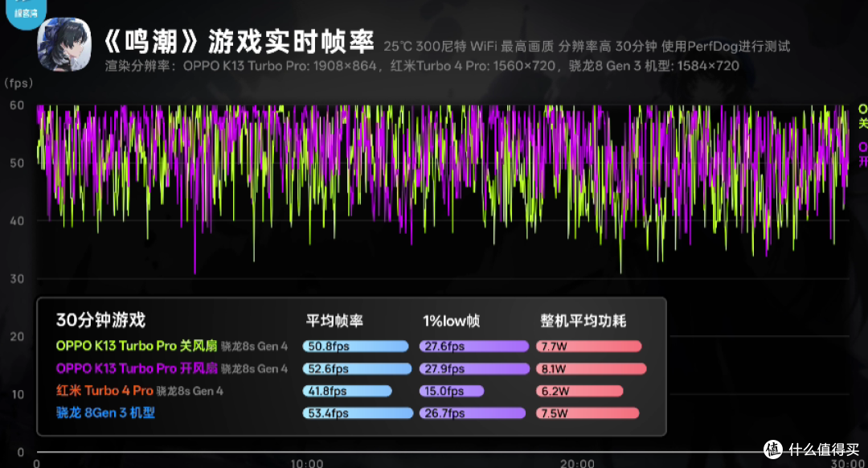Click the 10 mark on the fps axis
The width and height of the screenshot is (868, 468).
[x=17, y=394]
